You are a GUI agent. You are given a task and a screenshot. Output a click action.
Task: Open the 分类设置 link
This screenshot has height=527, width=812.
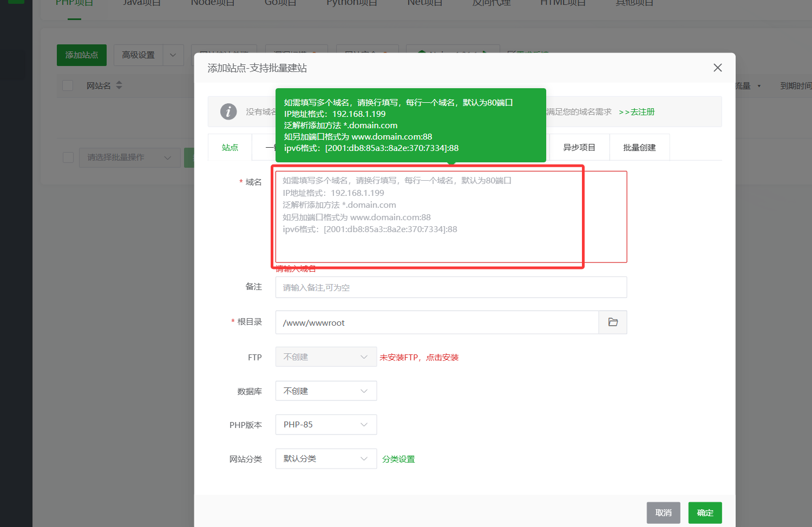pos(398,459)
